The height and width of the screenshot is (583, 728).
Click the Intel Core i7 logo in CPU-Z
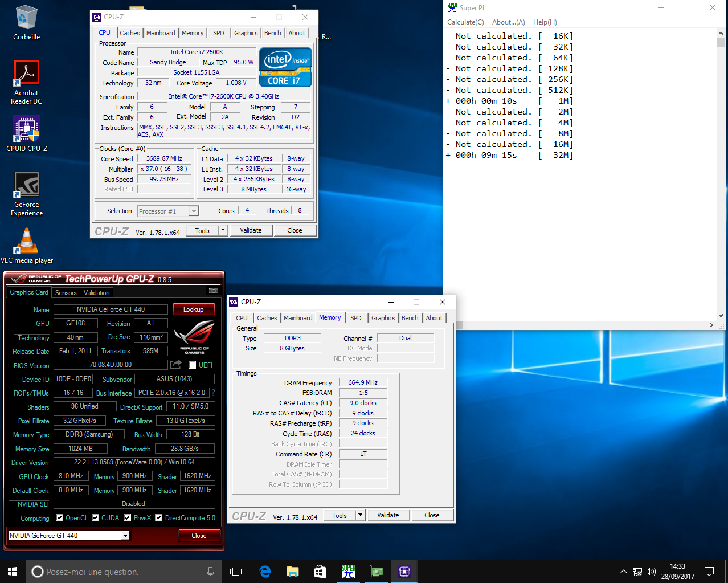point(285,67)
